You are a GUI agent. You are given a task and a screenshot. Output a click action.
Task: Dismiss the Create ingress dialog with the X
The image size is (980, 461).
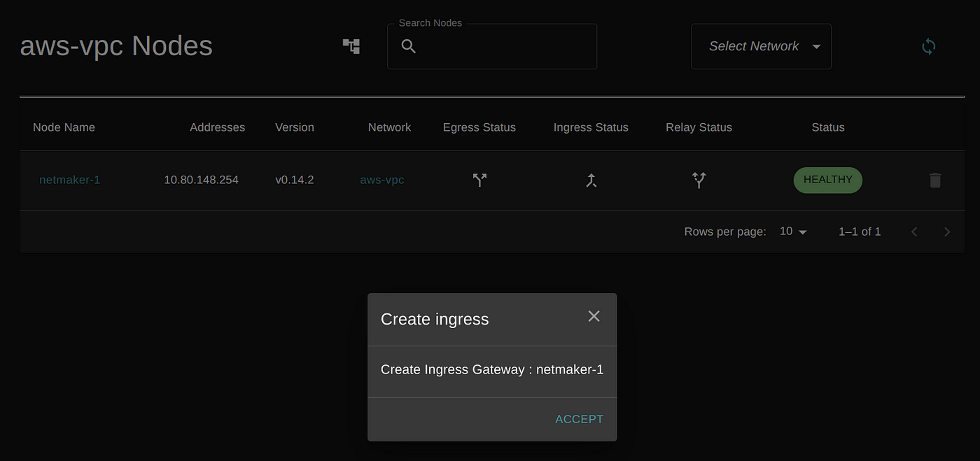click(x=594, y=316)
